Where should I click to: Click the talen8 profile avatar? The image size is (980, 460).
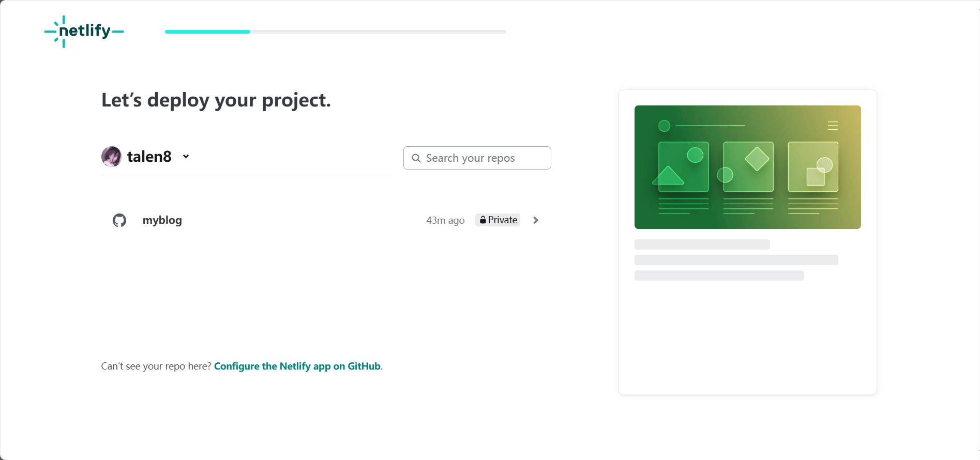[111, 157]
